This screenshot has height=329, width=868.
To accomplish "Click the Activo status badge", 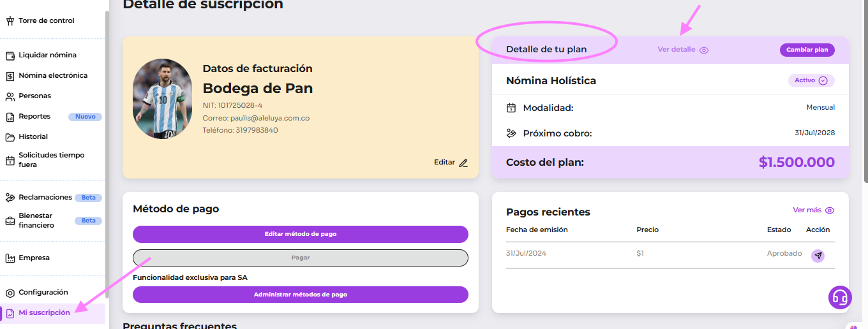I will tap(811, 81).
